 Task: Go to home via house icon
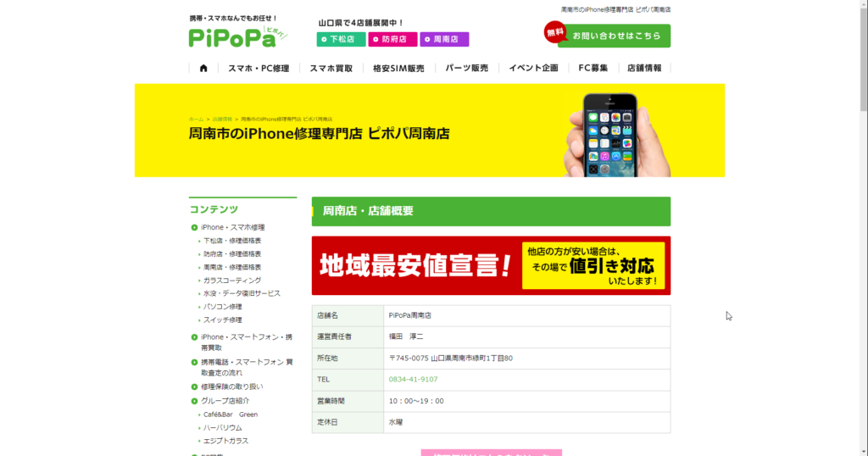[x=203, y=68]
